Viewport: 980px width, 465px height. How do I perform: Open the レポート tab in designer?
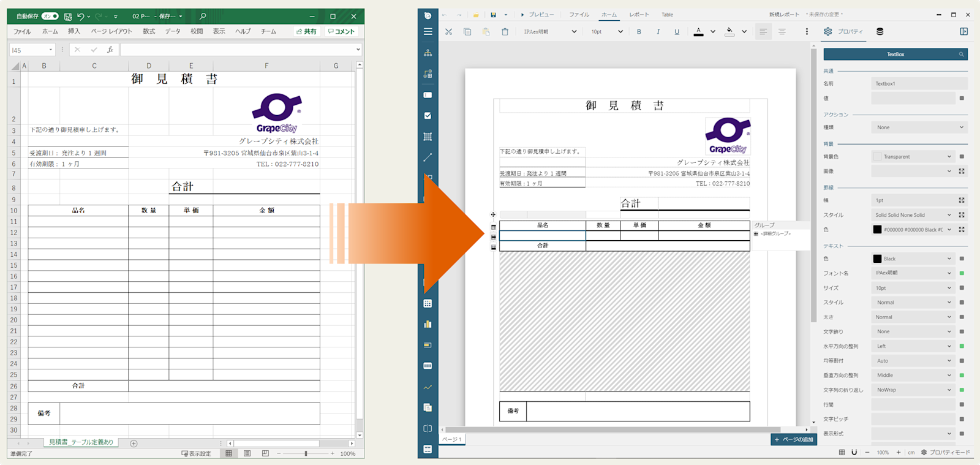(x=639, y=15)
